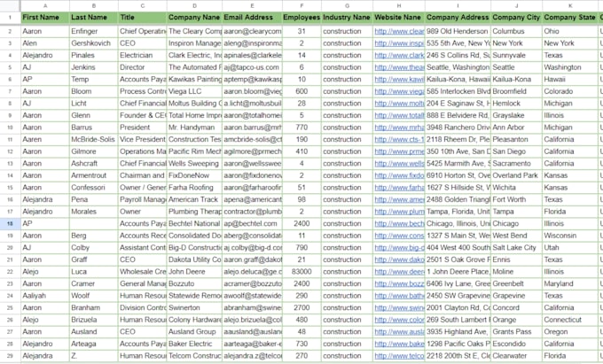The width and height of the screenshot is (603, 364).
Task: Click the employees cell '2700'
Action: pos(301,307)
